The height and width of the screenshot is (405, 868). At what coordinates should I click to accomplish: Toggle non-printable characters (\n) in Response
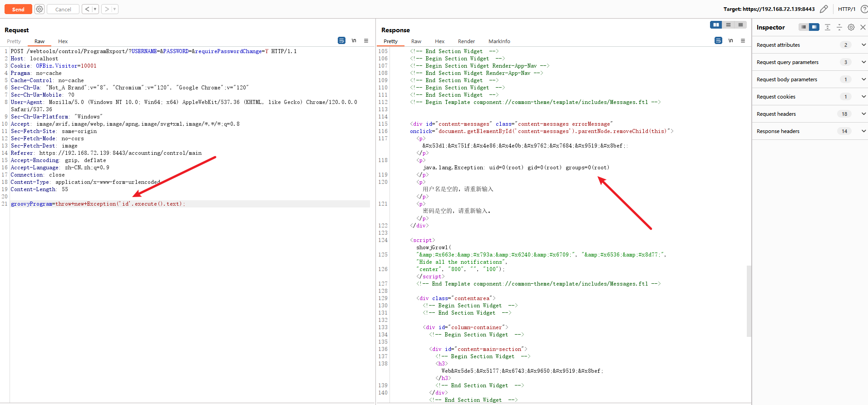[730, 40]
